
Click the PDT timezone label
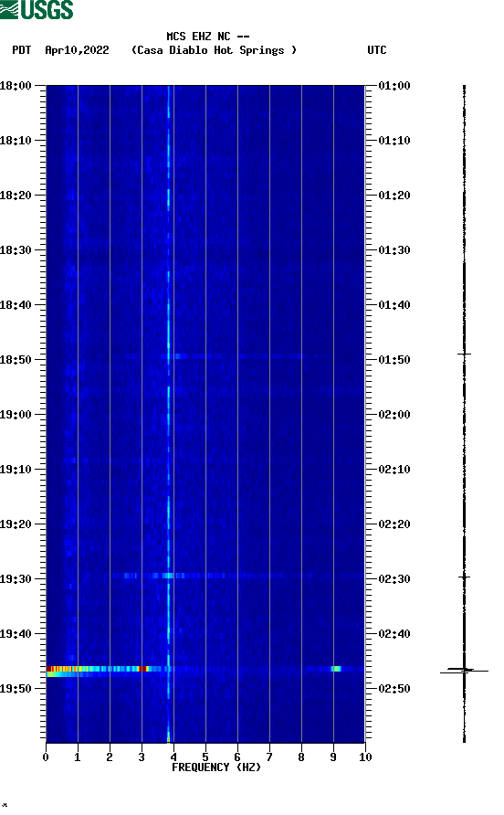coord(21,50)
